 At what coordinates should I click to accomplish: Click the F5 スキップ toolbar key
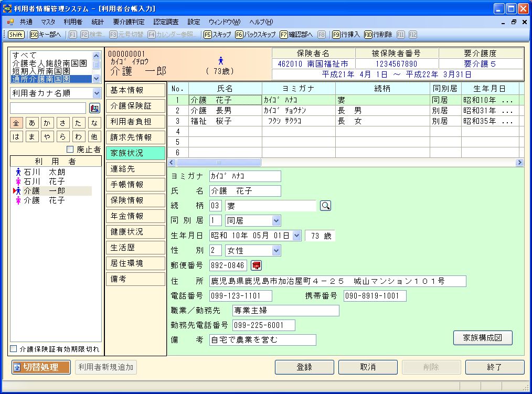click(x=217, y=35)
